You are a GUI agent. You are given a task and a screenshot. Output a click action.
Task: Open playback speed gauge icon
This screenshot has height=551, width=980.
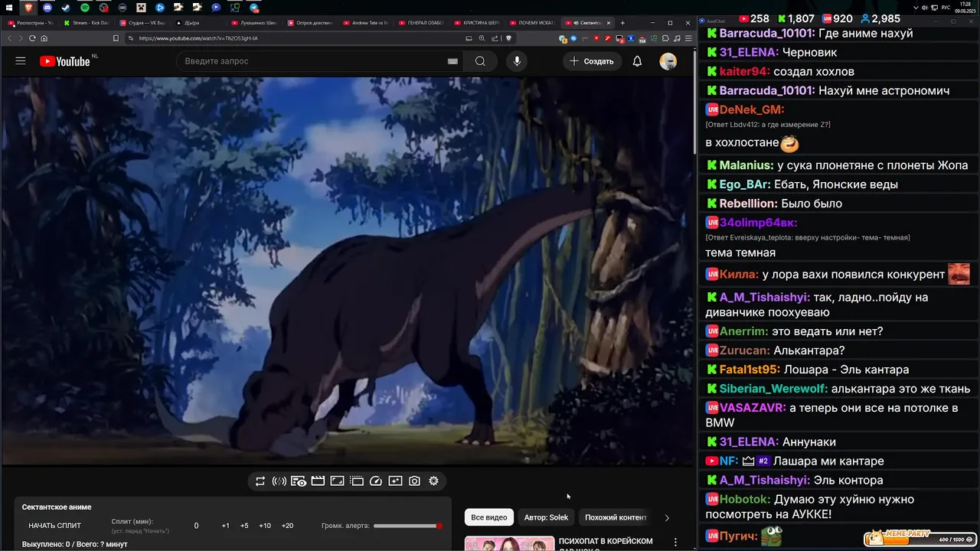click(x=376, y=481)
